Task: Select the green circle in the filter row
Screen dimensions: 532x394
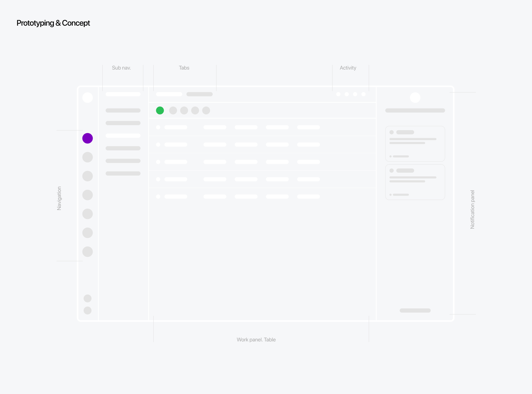Action: tap(160, 110)
